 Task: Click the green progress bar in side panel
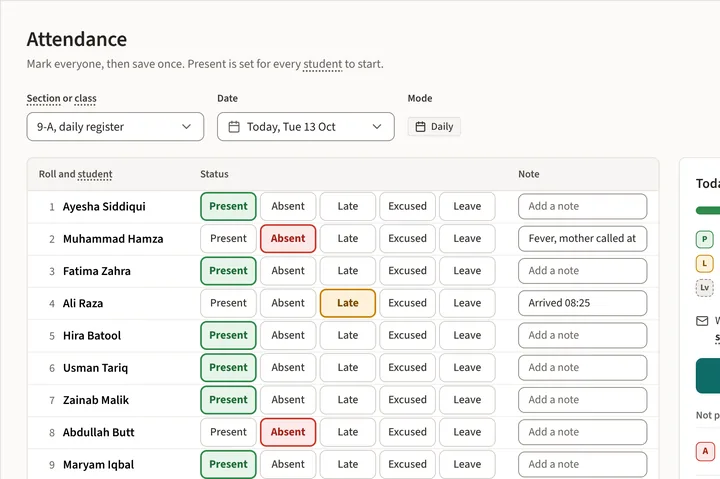click(708, 210)
